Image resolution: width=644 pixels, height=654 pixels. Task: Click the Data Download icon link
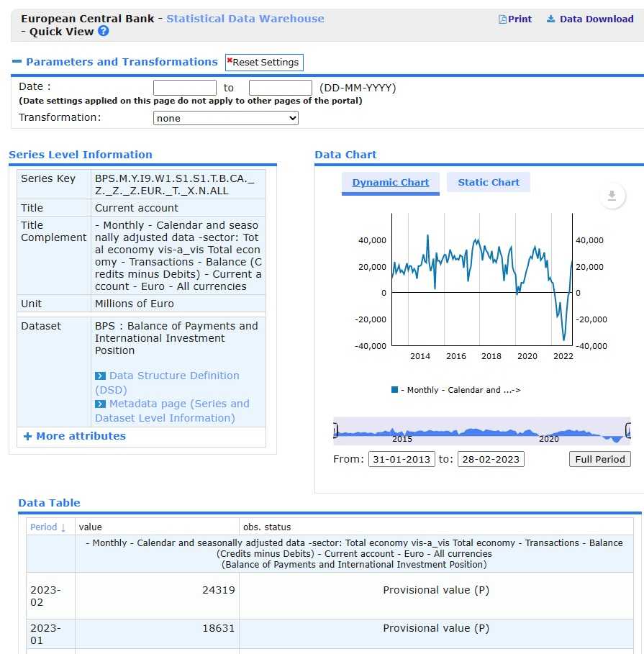pyautogui.click(x=589, y=19)
